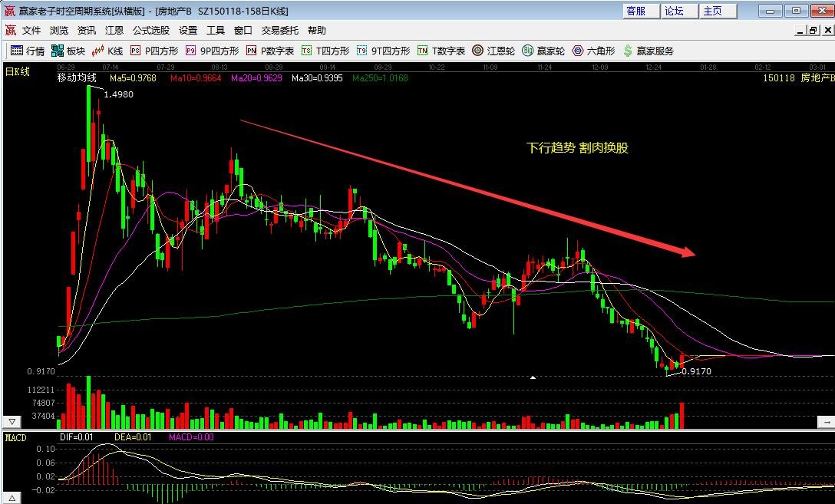
Task: Click the 150118 房地产B stock name
Action: tap(798, 78)
